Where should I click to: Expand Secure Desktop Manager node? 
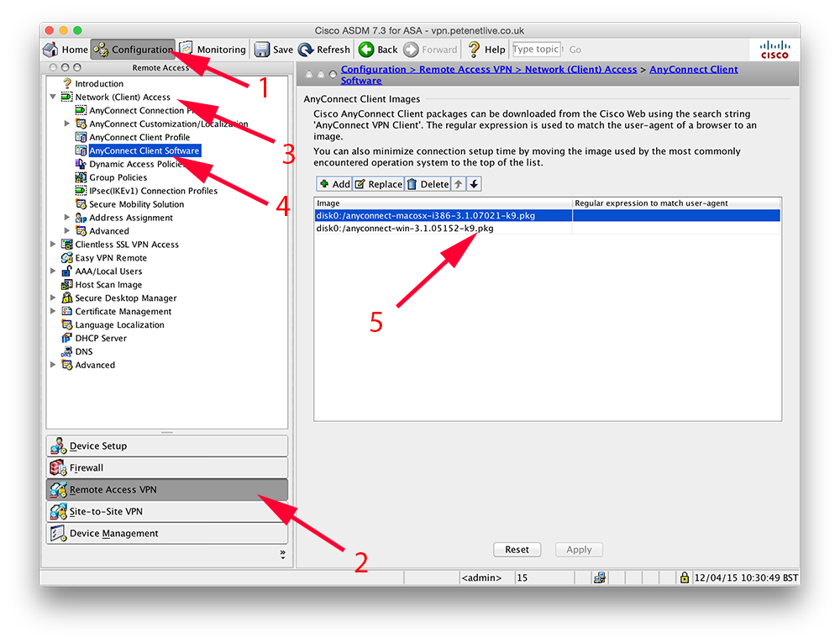[53, 298]
